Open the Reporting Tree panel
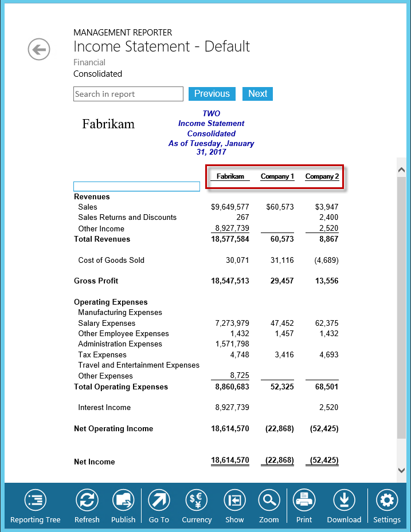Screen dimensions: 411x532 [36, 506]
